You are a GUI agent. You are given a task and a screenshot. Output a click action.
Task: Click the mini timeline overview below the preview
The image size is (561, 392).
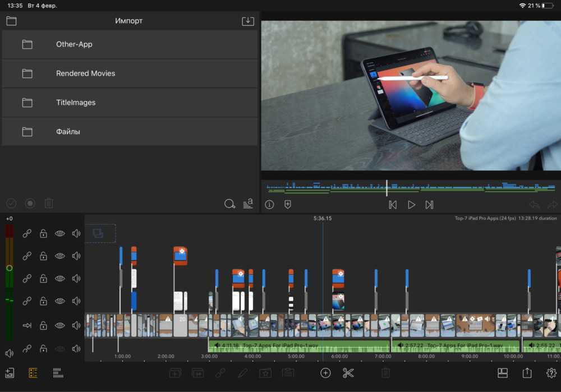pyautogui.click(x=411, y=188)
